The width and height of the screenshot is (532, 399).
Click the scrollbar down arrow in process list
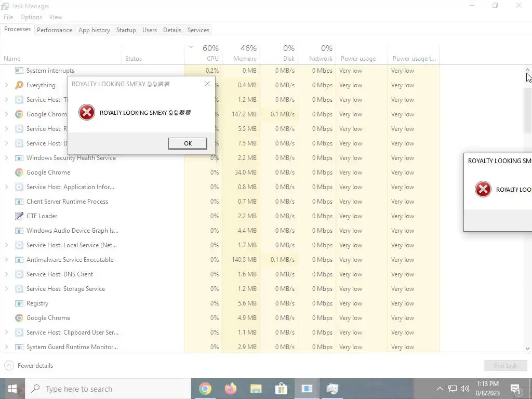point(527,349)
